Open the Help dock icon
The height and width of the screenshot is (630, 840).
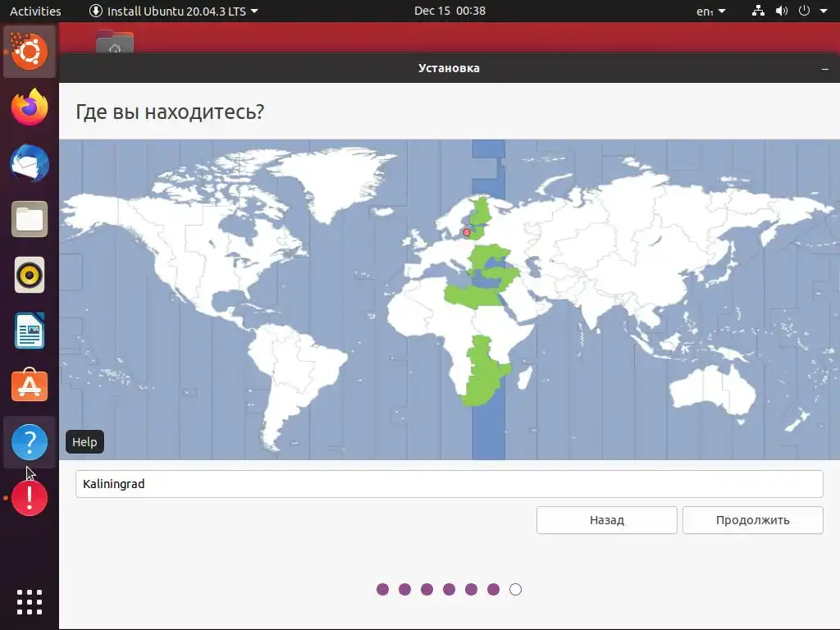[x=30, y=442]
